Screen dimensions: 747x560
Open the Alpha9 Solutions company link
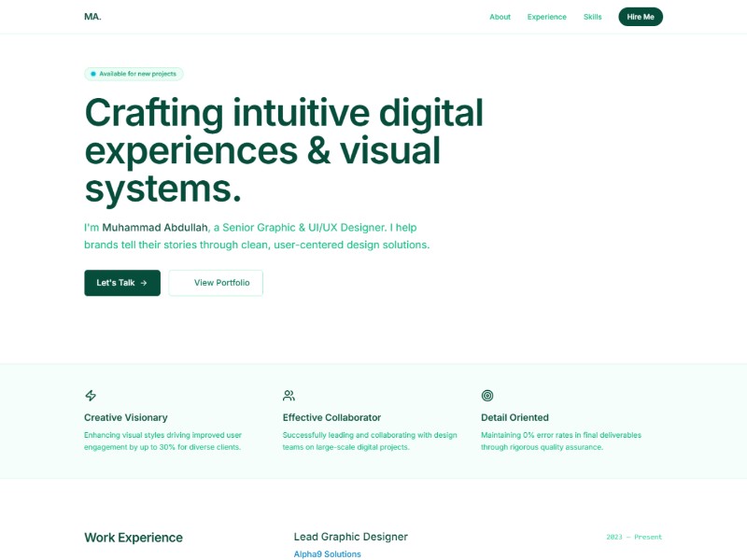tap(327, 554)
